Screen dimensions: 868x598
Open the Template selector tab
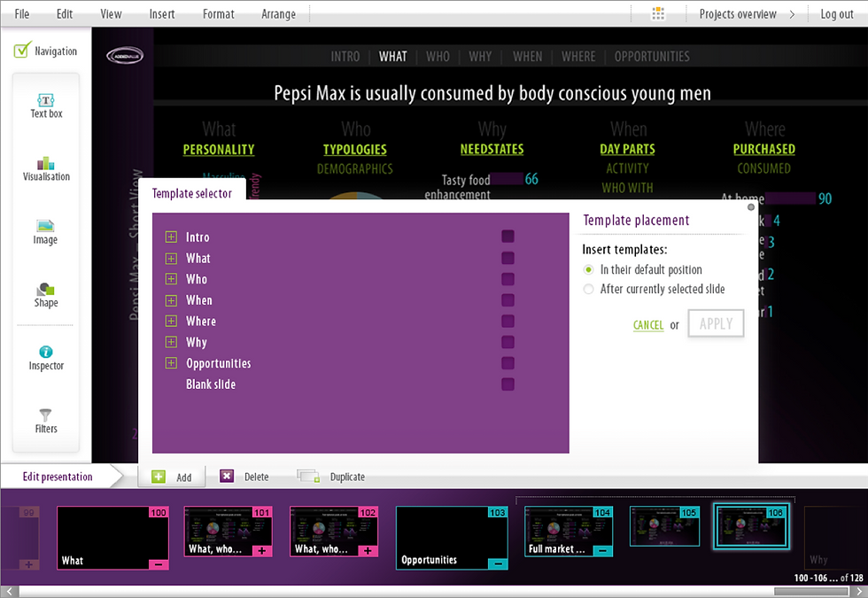tap(191, 193)
